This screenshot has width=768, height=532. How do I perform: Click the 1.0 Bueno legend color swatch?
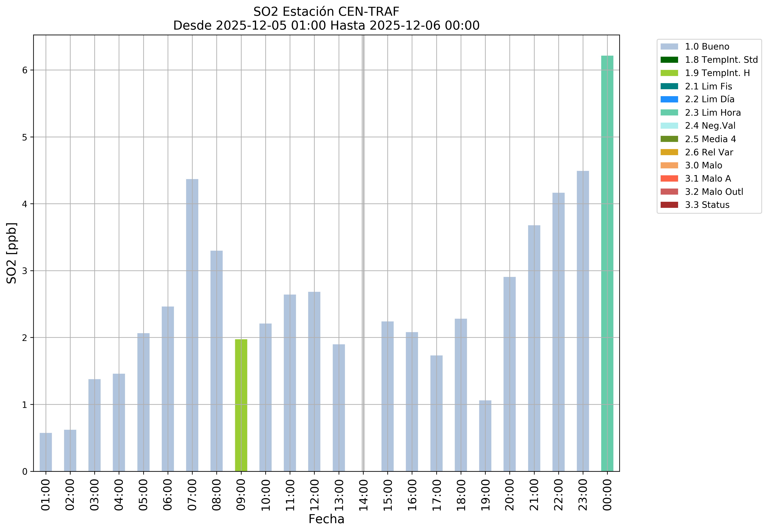pyautogui.click(x=669, y=47)
